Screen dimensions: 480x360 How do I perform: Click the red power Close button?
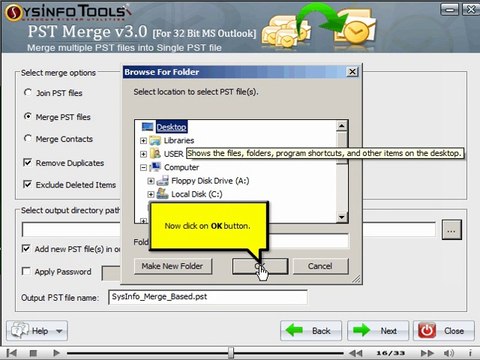(444, 331)
